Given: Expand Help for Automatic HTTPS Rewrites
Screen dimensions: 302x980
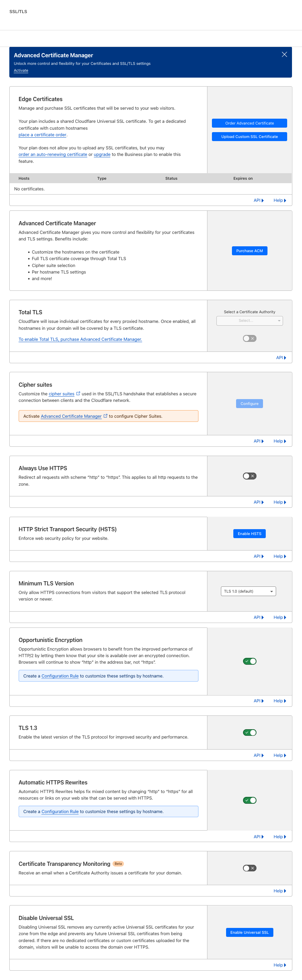Looking at the screenshot, I should 280,837.
